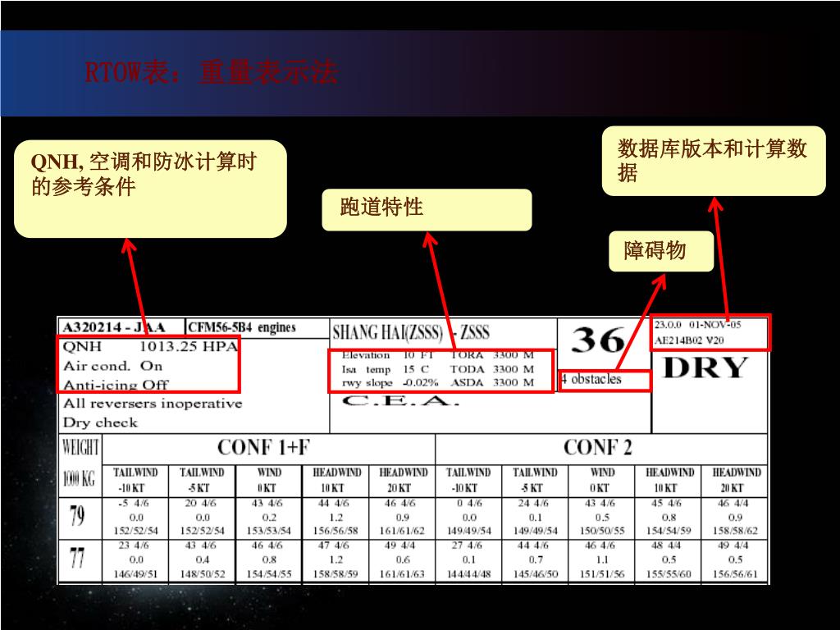
Task: Select the CONF 2 'HEADWIND 10 KT' header
Action: (669, 480)
